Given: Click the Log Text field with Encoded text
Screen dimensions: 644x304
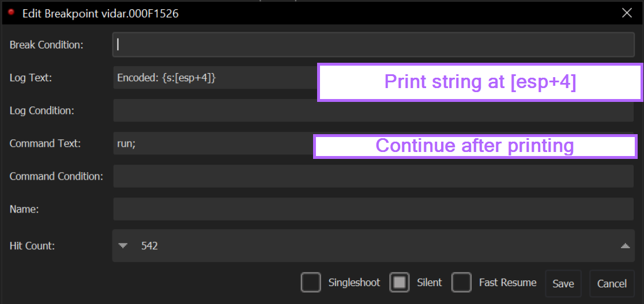Looking at the screenshot, I should 216,78.
